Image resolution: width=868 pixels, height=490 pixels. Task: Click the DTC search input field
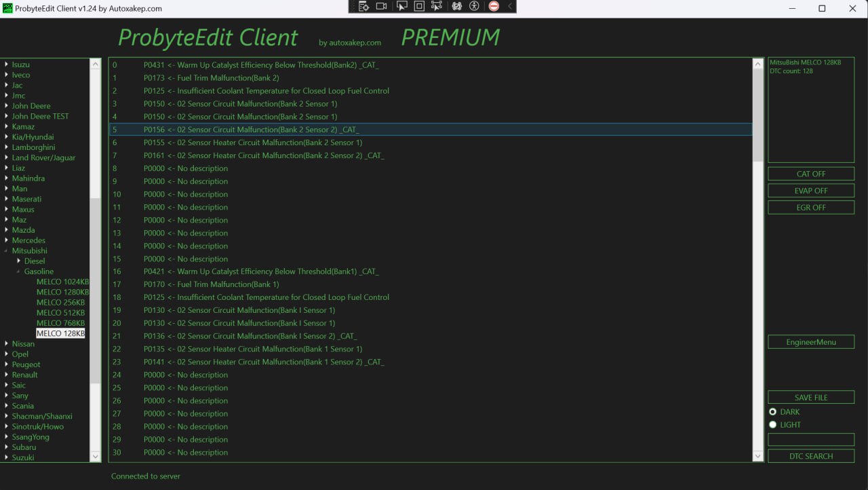pos(810,440)
